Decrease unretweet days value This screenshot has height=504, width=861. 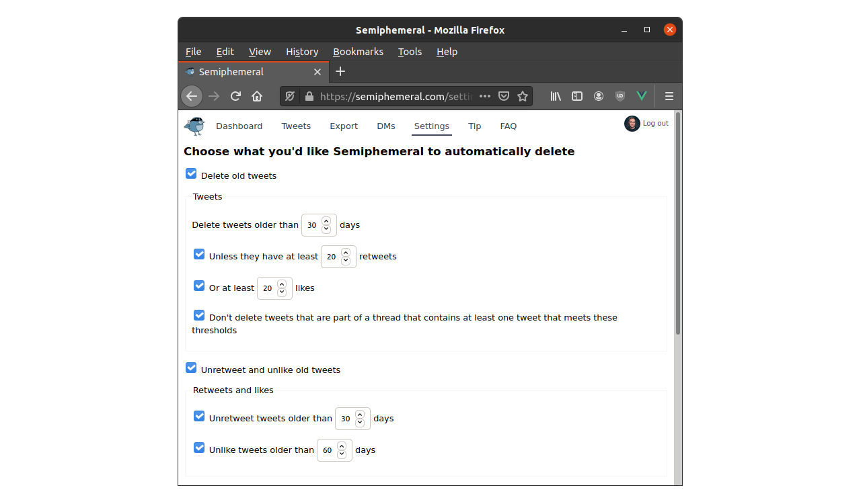tap(360, 423)
